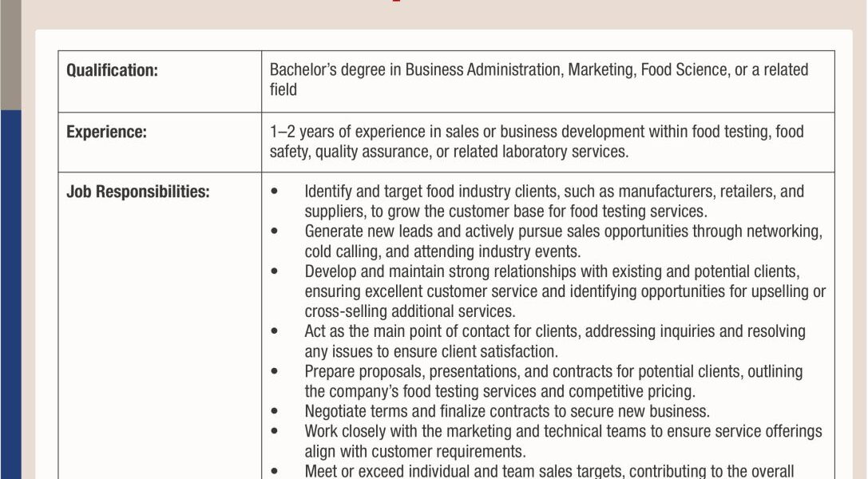
Task: Click the "Job Responsibilities:" row label
Action: pyautogui.click(x=137, y=192)
